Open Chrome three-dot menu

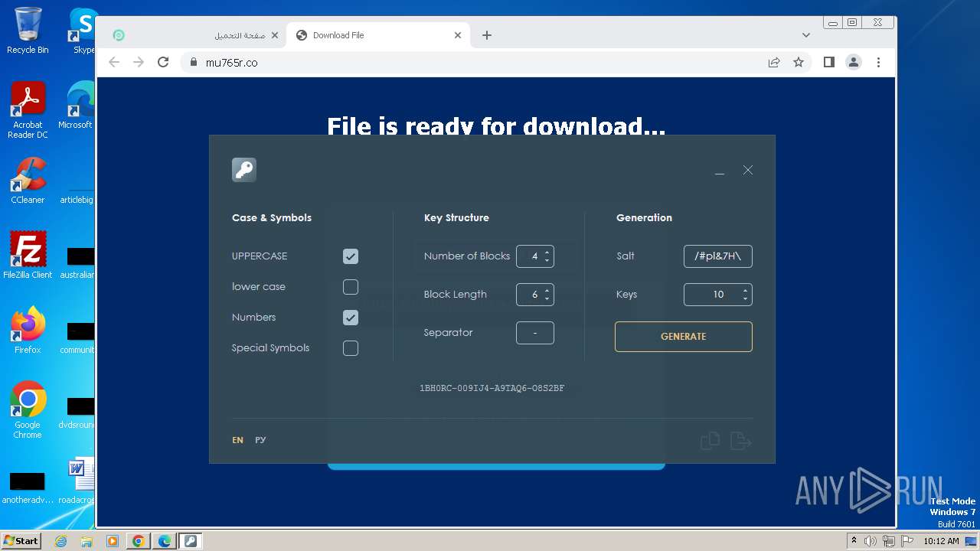[x=878, y=63]
